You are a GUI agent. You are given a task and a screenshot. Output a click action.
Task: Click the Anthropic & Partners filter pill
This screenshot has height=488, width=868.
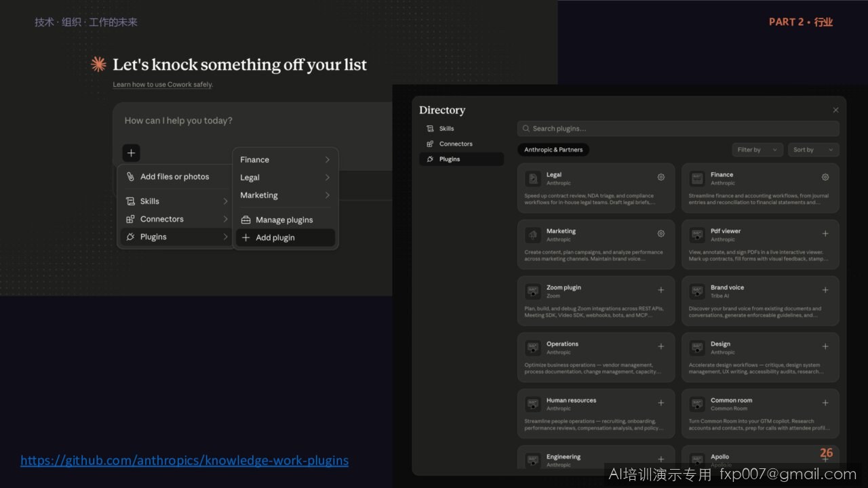pos(553,150)
